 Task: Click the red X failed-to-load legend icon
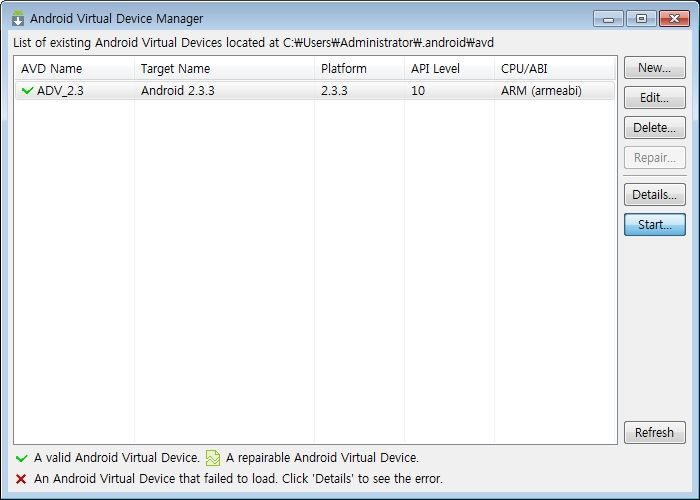pos(21,479)
